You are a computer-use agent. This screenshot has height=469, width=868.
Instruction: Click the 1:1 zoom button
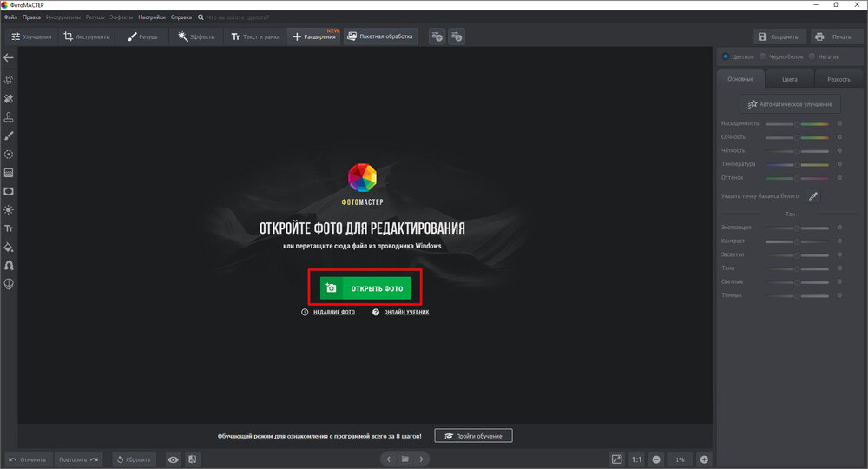click(636, 459)
